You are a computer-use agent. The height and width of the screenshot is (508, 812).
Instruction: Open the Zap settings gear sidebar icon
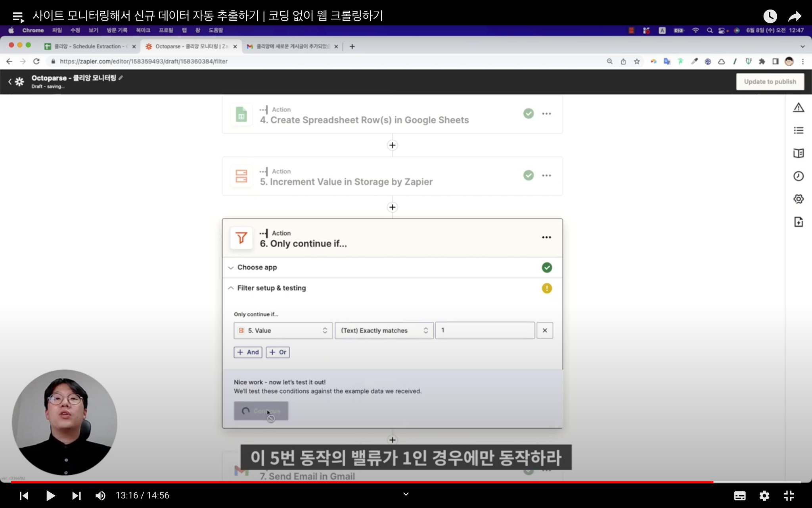point(798,199)
